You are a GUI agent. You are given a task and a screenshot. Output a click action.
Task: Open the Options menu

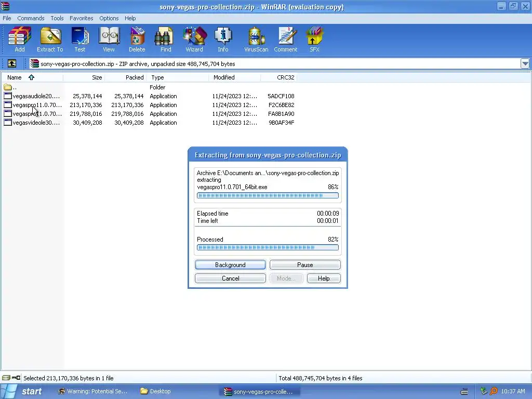[x=109, y=18]
